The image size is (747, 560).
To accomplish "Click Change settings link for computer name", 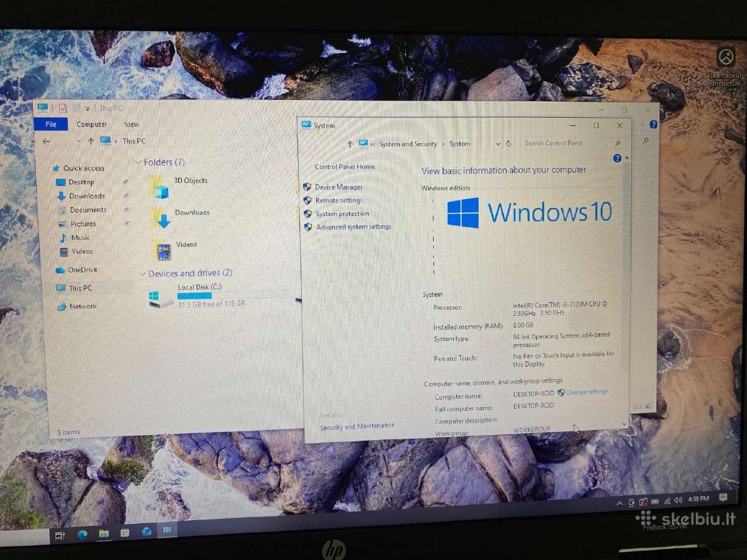I will 586,392.
